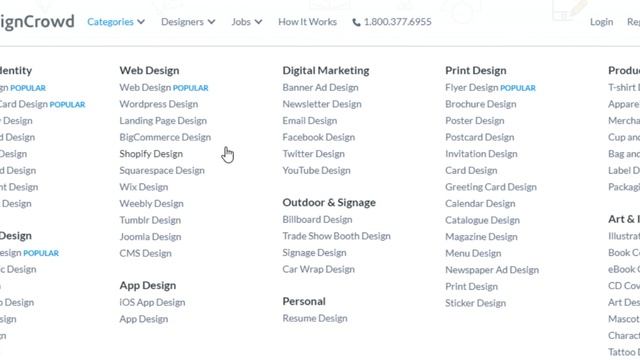Select Calendar Design
The width and height of the screenshot is (640, 360).
pyautogui.click(x=480, y=203)
